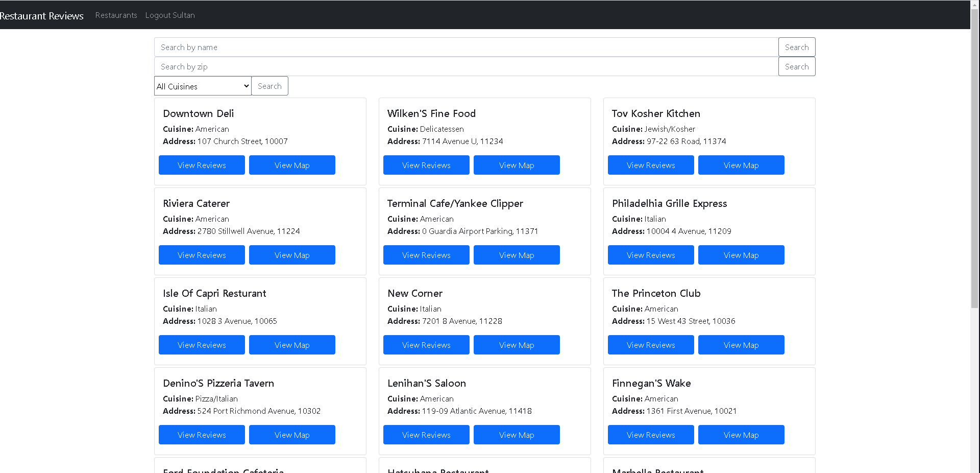Click Cuisine: Jewish/Kosher text
Screen dimensions: 980x473
653,129
